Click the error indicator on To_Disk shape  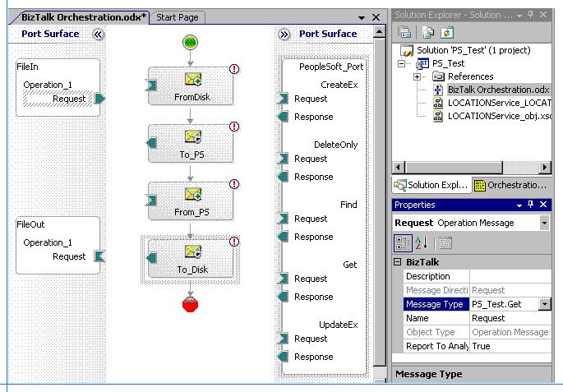[x=234, y=242]
